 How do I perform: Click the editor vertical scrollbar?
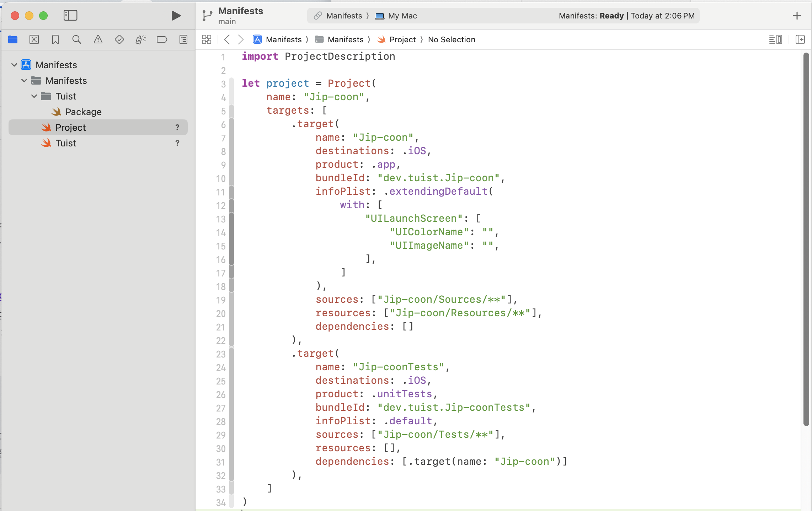(x=806, y=238)
